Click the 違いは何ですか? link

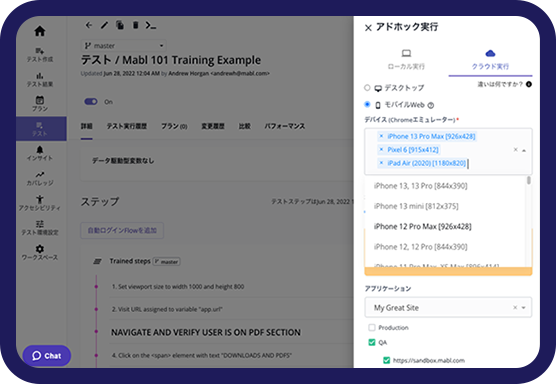(x=500, y=84)
